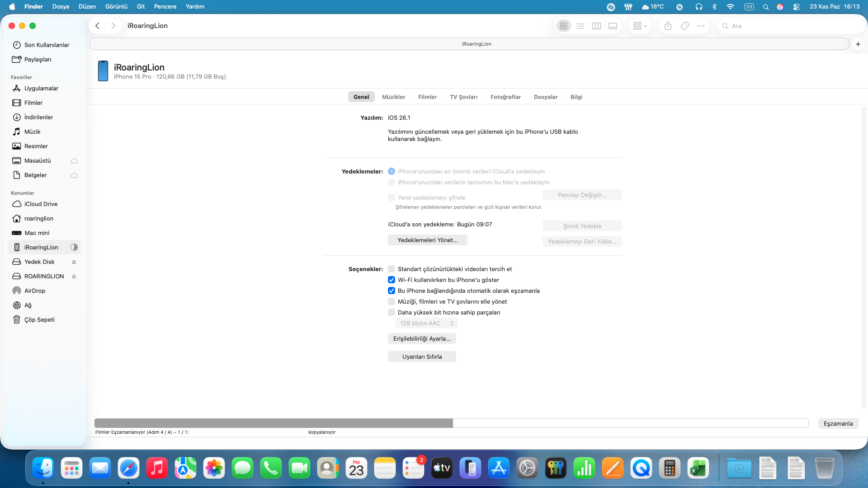Add a new tab with plus button
Screen dimensions: 868x488
click(858, 44)
